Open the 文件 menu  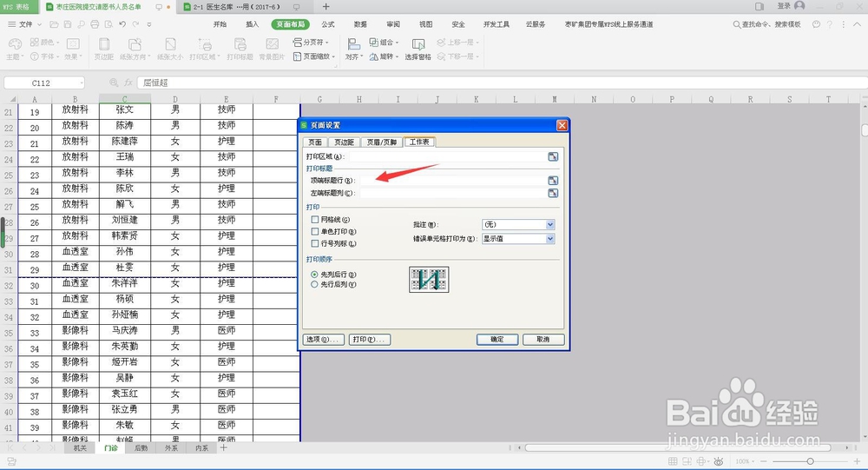click(23, 24)
